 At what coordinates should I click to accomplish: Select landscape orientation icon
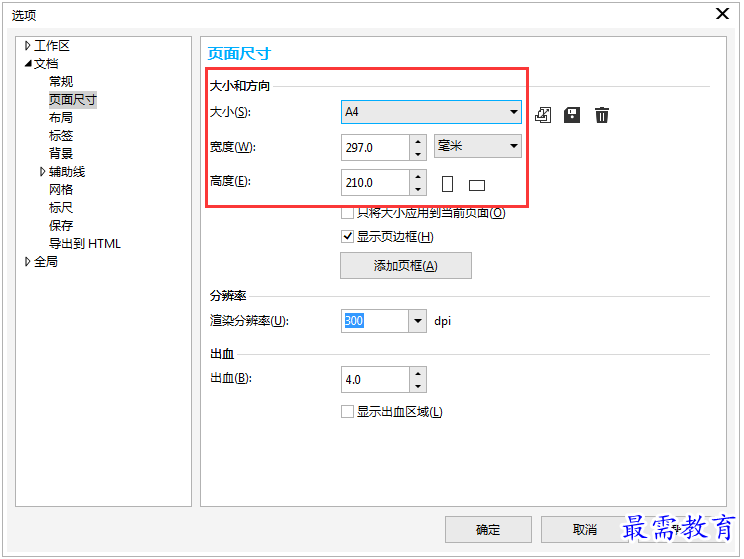point(477,185)
